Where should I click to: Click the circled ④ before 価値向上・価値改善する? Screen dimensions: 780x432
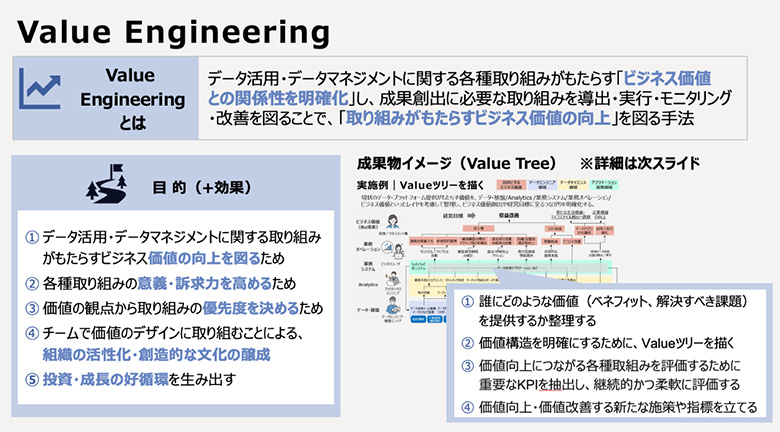pos(468,407)
